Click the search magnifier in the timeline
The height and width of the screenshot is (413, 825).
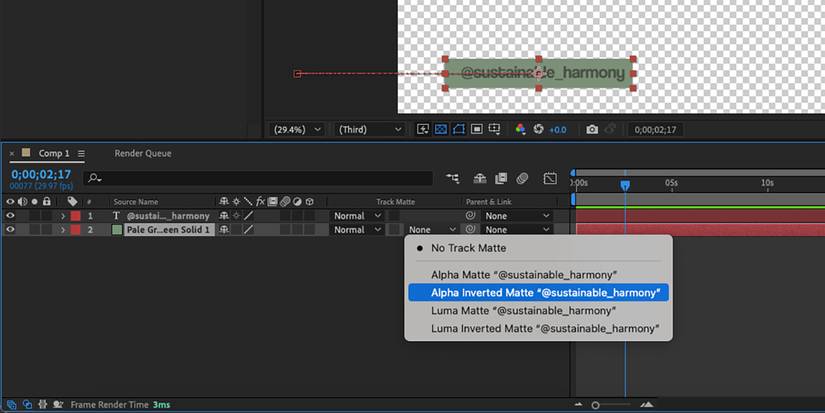pyautogui.click(x=94, y=178)
